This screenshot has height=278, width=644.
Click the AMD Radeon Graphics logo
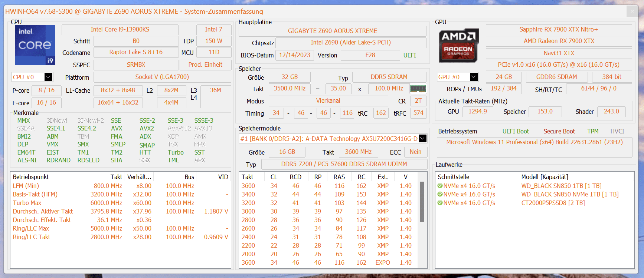(459, 46)
